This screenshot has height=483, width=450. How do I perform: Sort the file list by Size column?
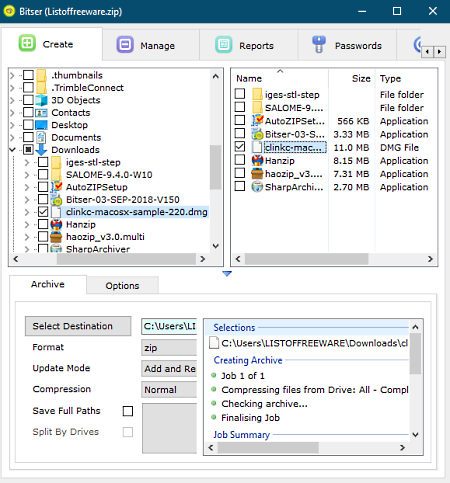click(361, 79)
